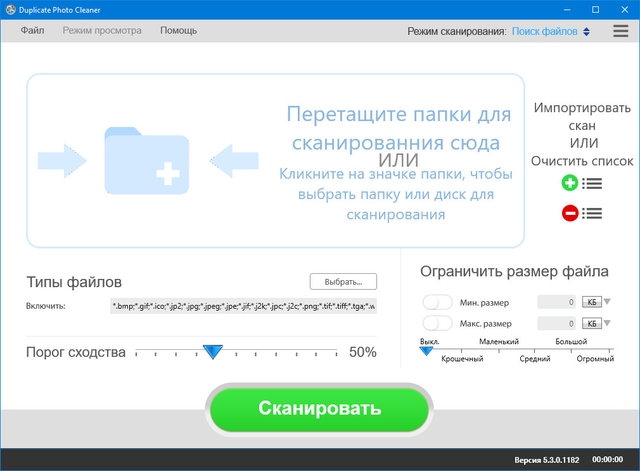Click the Мин. размер value field

tap(556, 302)
